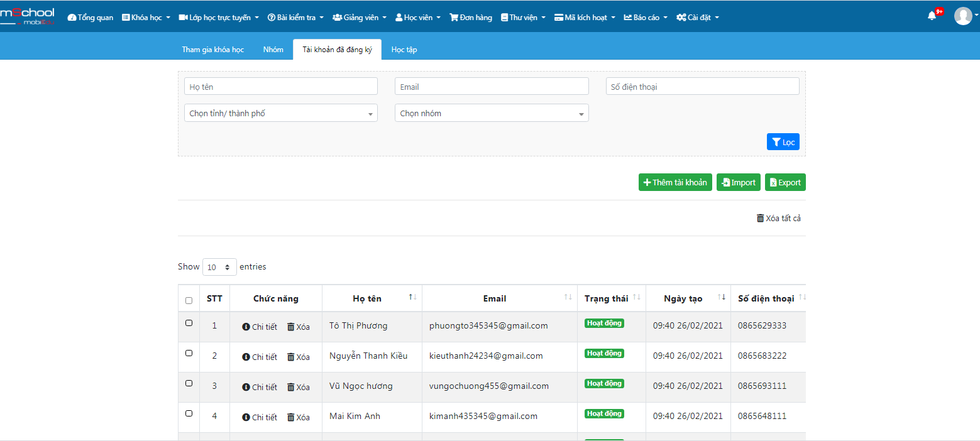This screenshot has width=980, height=441.
Task: Select all rows with header checkbox
Action: pyautogui.click(x=189, y=300)
